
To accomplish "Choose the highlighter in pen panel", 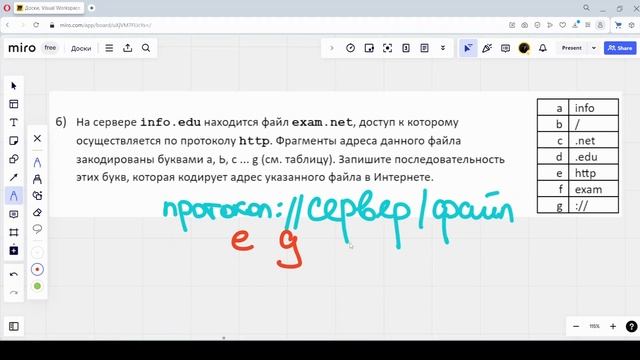I will [37, 179].
